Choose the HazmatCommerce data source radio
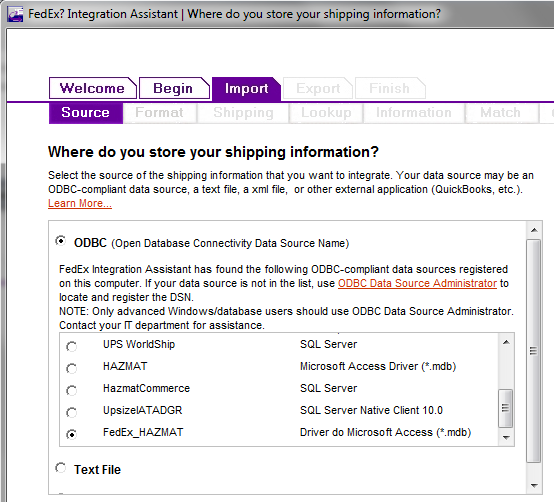The width and height of the screenshot is (554, 502). 71,390
